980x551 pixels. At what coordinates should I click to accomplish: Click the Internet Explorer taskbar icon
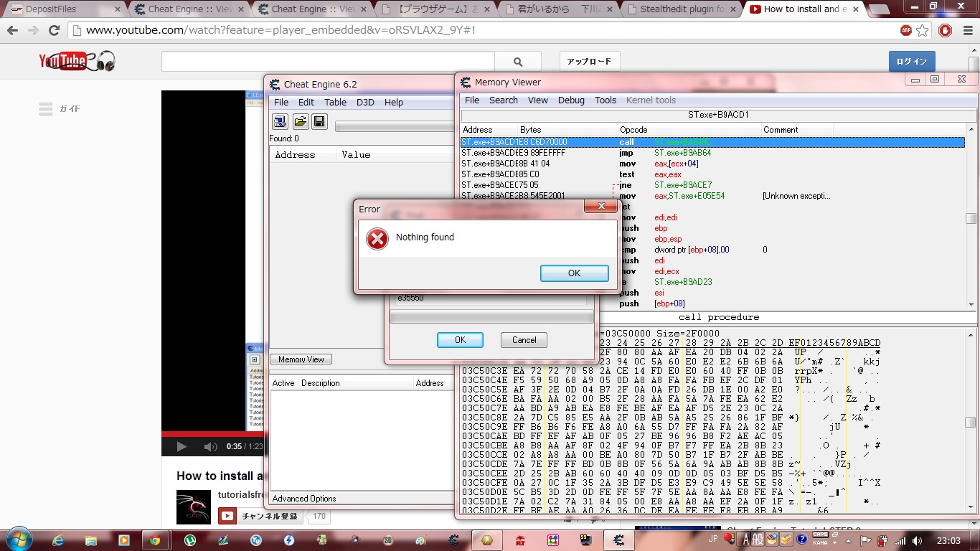[58, 540]
